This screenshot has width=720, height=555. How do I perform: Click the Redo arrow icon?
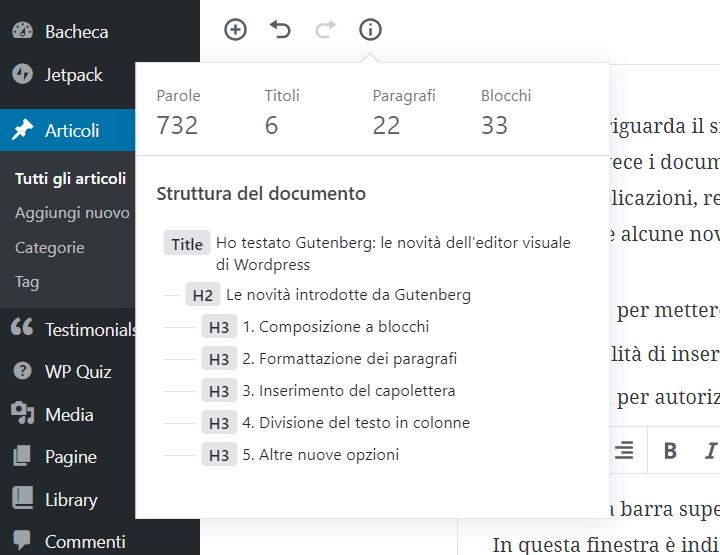(x=326, y=30)
